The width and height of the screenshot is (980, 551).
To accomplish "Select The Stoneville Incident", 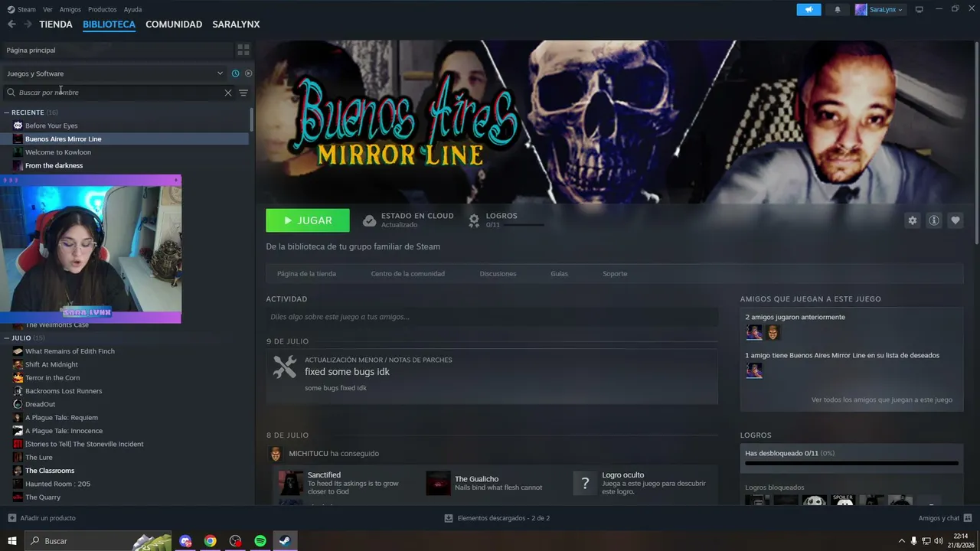I will (x=84, y=444).
